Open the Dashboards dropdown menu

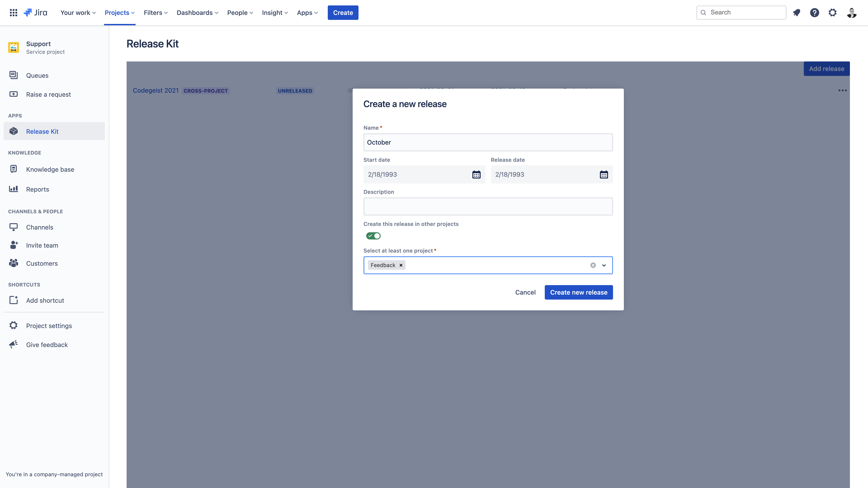tap(198, 12)
